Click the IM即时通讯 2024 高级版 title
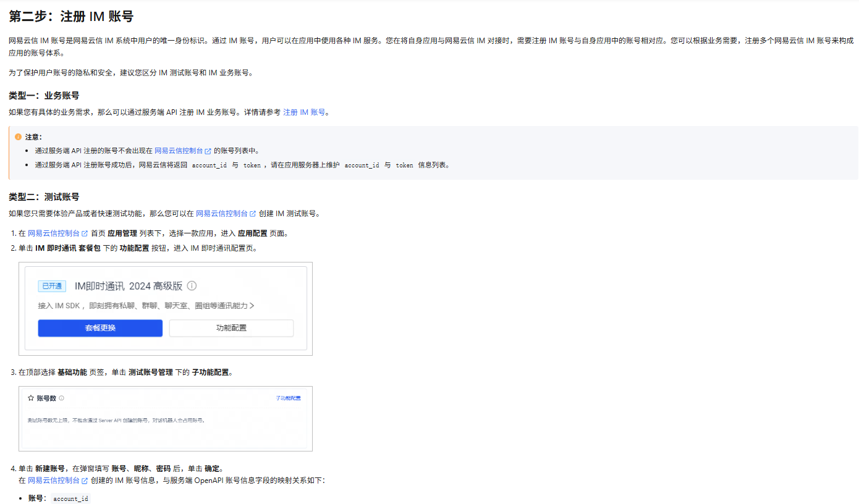The height and width of the screenshot is (504, 859). [x=129, y=286]
